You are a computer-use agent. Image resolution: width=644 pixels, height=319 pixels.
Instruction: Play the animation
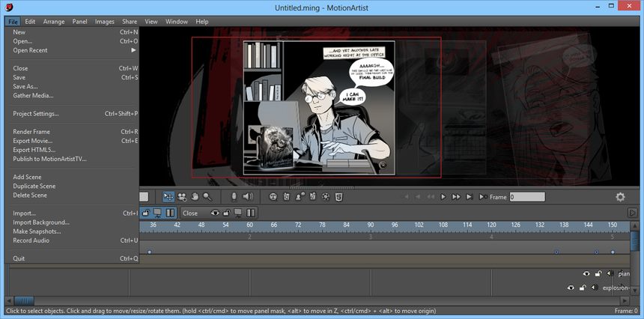pos(443,197)
